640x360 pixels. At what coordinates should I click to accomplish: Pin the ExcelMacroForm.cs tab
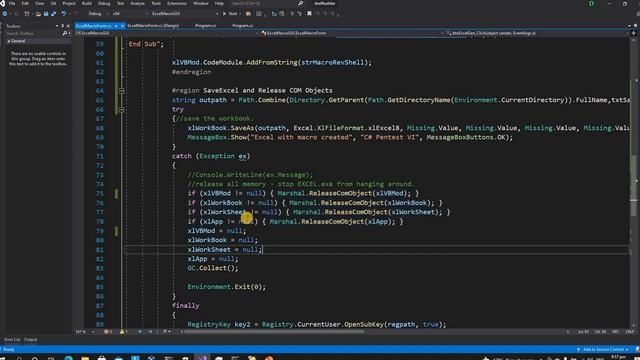point(116,26)
